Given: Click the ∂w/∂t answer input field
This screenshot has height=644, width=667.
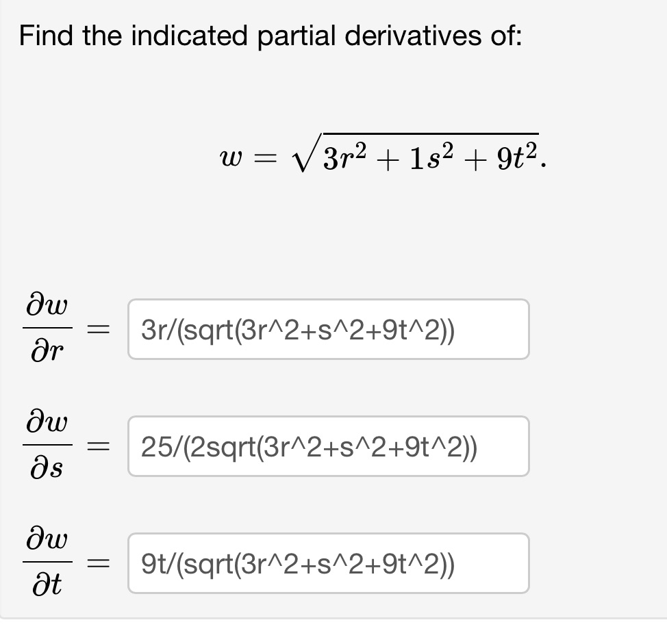Looking at the screenshot, I should 328,563.
